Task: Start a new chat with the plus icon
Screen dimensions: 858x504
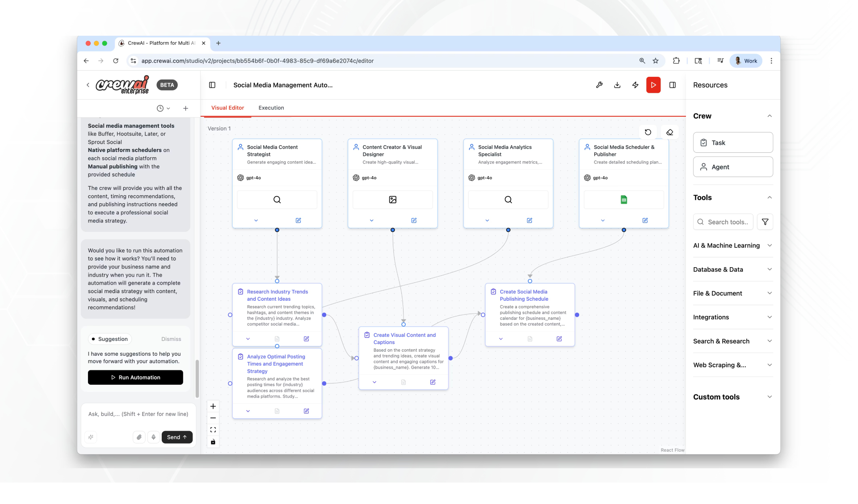Action: pyautogui.click(x=185, y=108)
